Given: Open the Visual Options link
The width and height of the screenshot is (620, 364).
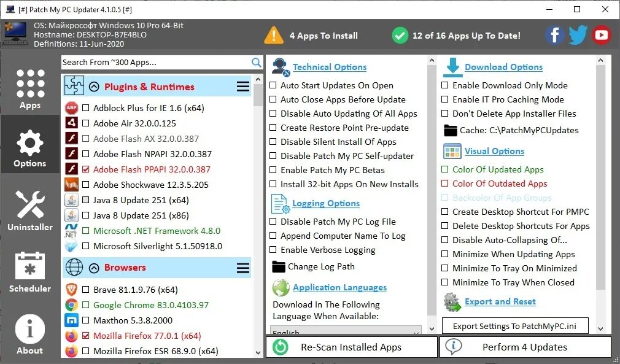Looking at the screenshot, I should [494, 152].
